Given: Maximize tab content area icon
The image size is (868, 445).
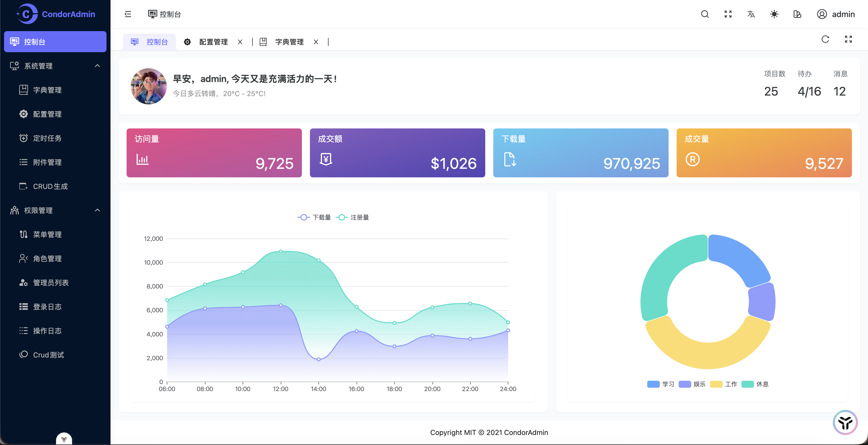Looking at the screenshot, I should (848, 39).
